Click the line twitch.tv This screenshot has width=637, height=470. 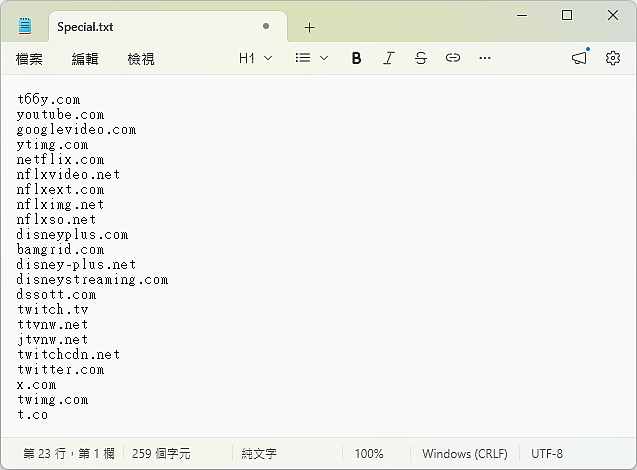[x=52, y=310]
